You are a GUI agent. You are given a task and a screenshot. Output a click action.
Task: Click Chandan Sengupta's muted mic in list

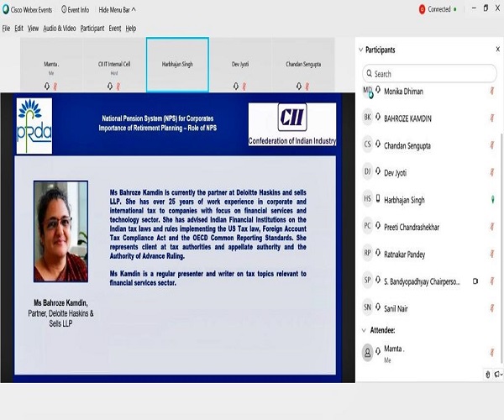click(x=492, y=145)
